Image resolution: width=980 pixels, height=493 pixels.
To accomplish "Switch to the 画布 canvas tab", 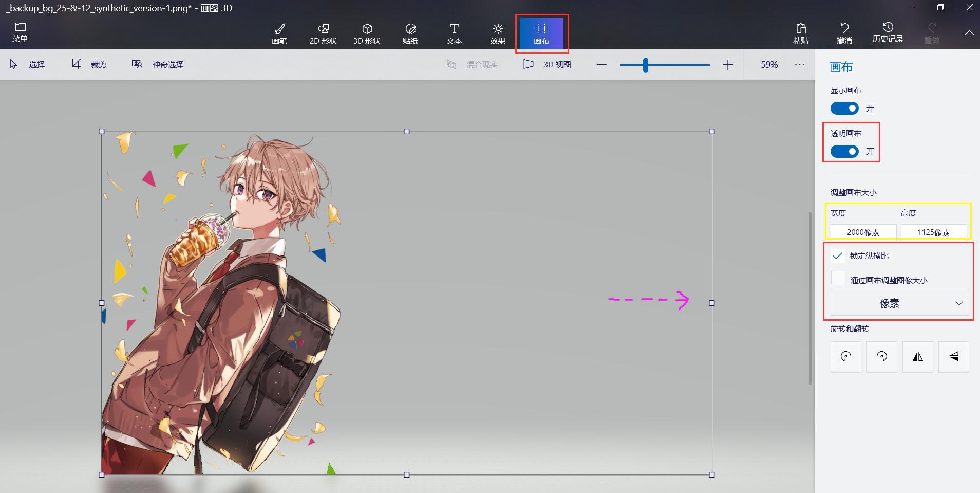I will (x=541, y=33).
